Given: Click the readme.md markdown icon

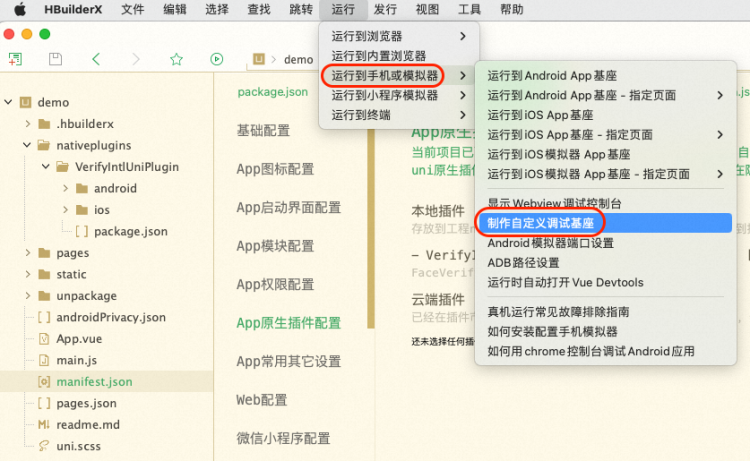Looking at the screenshot, I should (44, 425).
